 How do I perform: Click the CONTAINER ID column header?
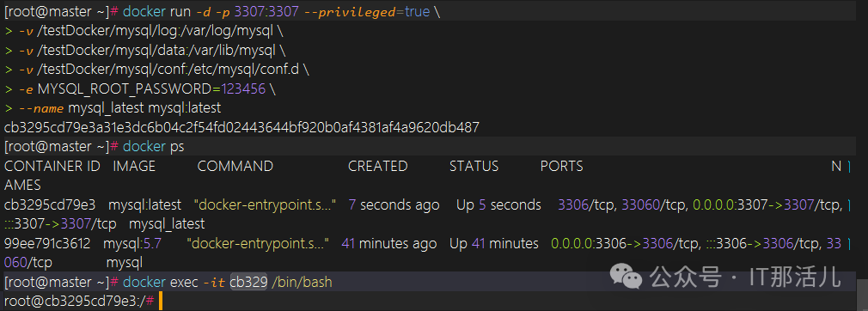pyautogui.click(x=52, y=166)
